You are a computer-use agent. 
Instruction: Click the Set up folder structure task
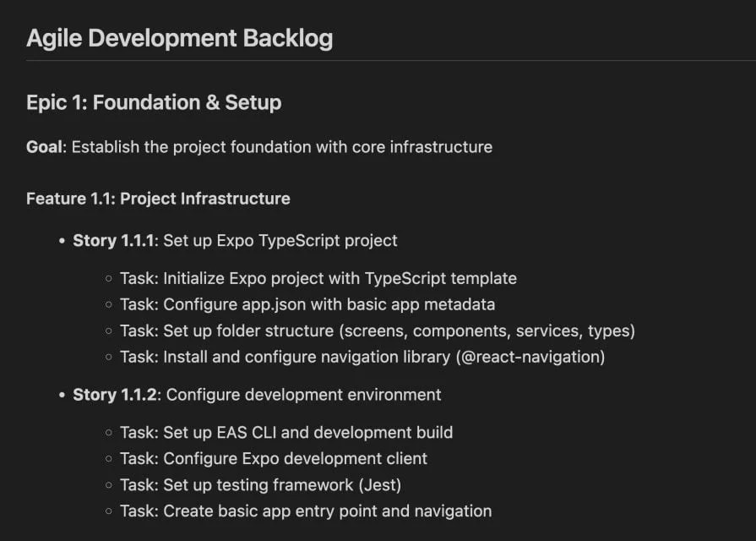click(377, 331)
